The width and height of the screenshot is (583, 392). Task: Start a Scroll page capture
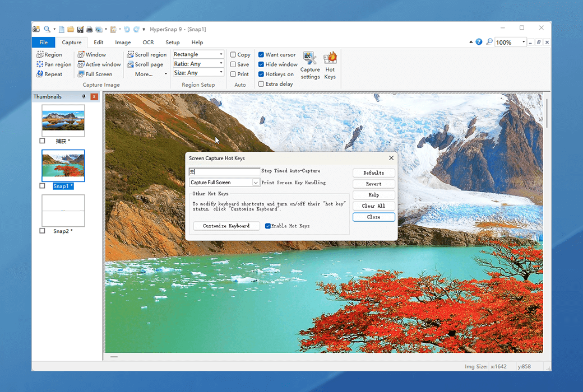pos(145,64)
